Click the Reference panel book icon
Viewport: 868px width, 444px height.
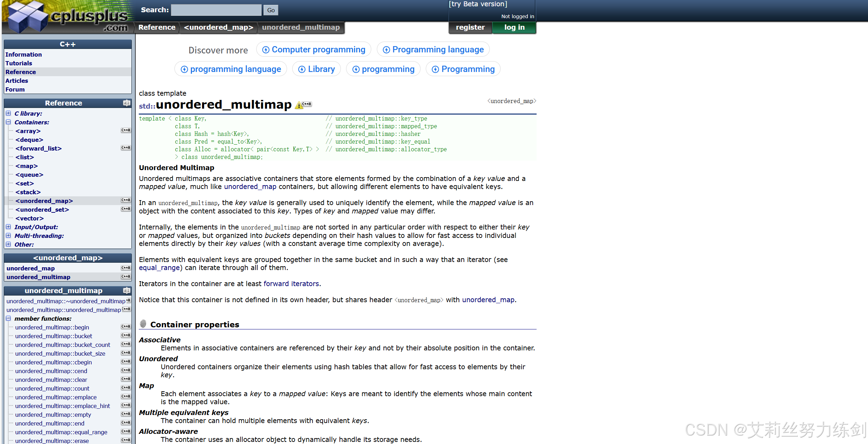[127, 103]
